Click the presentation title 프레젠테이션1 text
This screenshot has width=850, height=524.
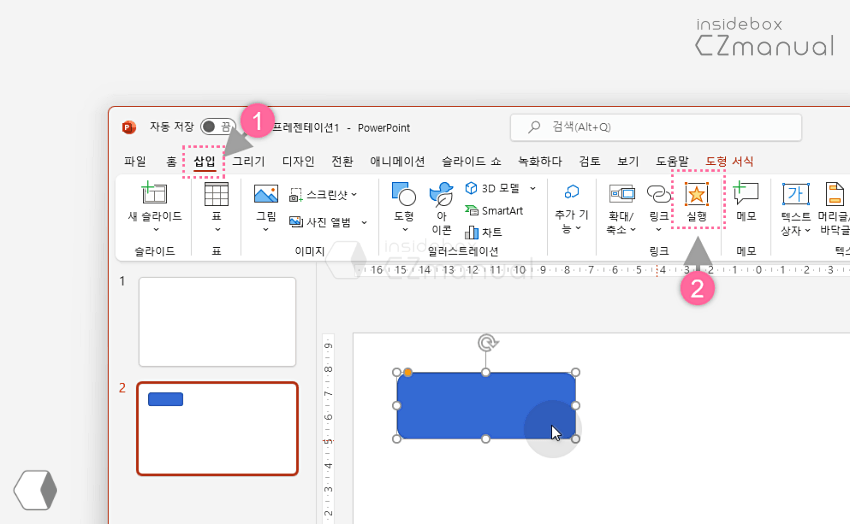(305, 128)
